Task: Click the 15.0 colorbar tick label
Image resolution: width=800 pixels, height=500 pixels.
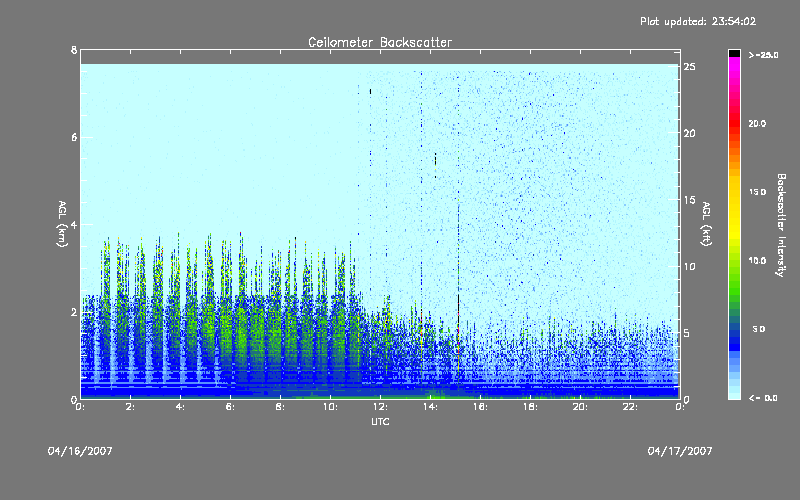Action: pos(757,192)
